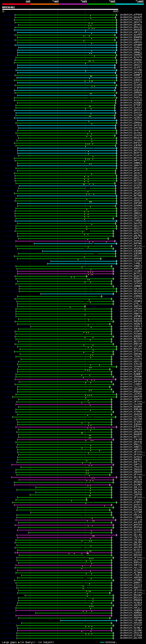Select the UniRef100_O04432 label
Image resolution: width=146 pixels, height=644 pixels.
coord(131,241)
